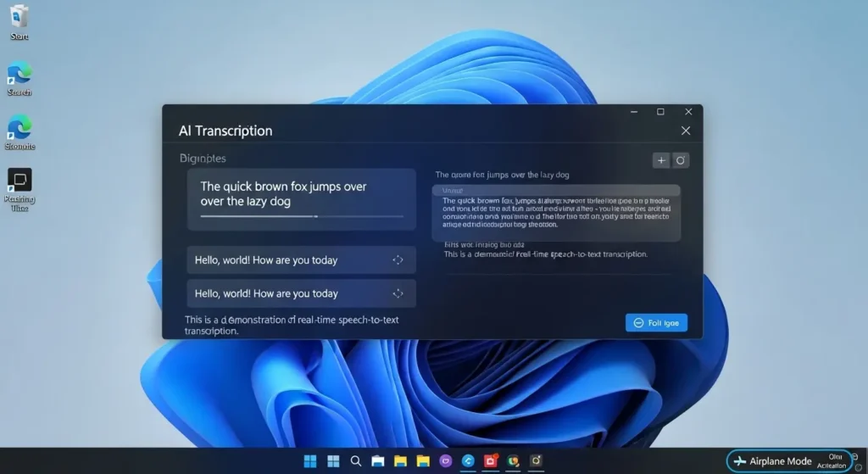Select the quick brown fox transcription card

(x=301, y=198)
